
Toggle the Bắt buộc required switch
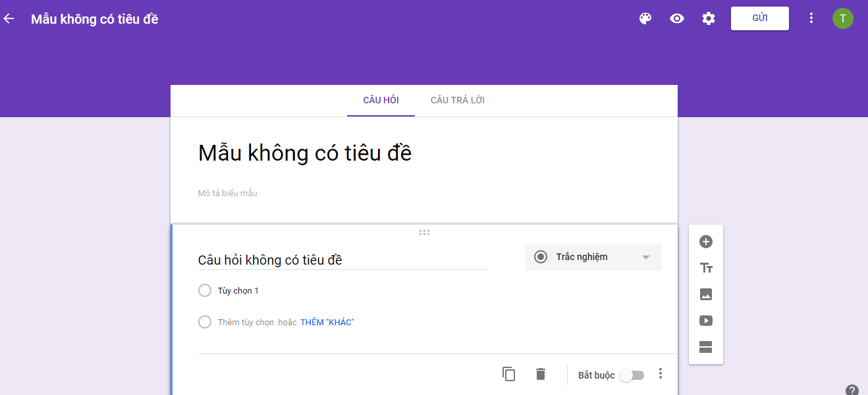(x=632, y=375)
